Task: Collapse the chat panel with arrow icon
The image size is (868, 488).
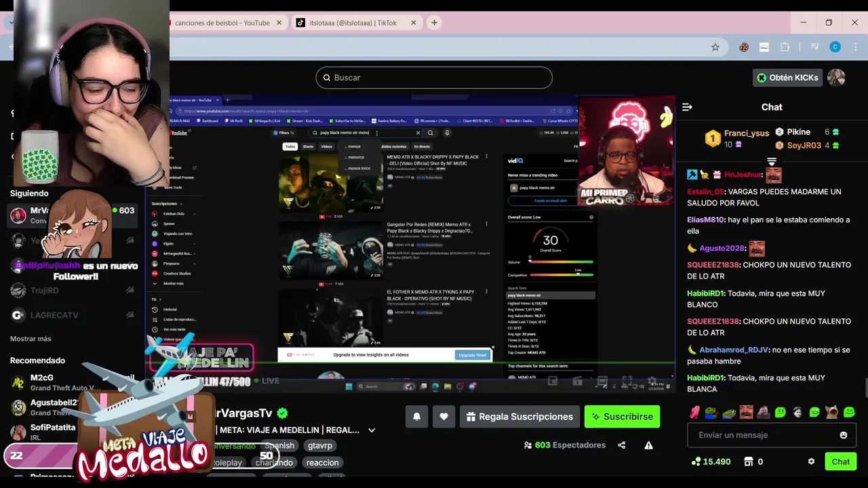Action: (x=687, y=107)
